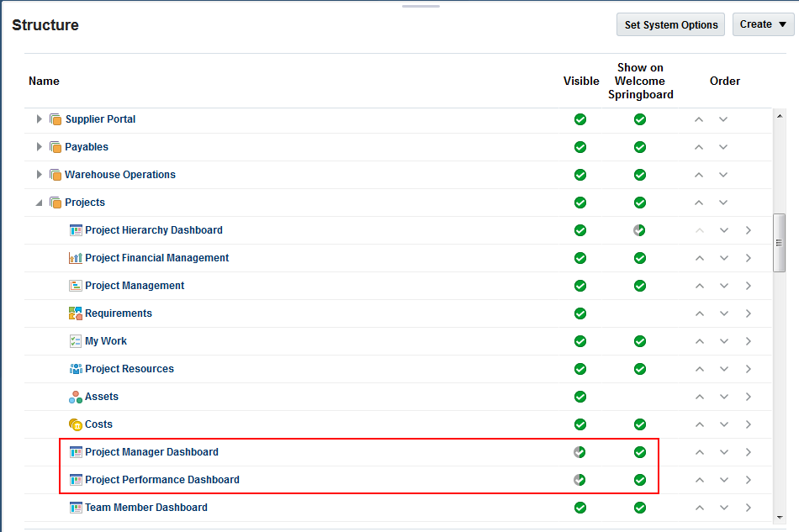Toggle Show on Springboard for Project Hierarchy Dashboard
The image size is (799, 532).
point(639,230)
